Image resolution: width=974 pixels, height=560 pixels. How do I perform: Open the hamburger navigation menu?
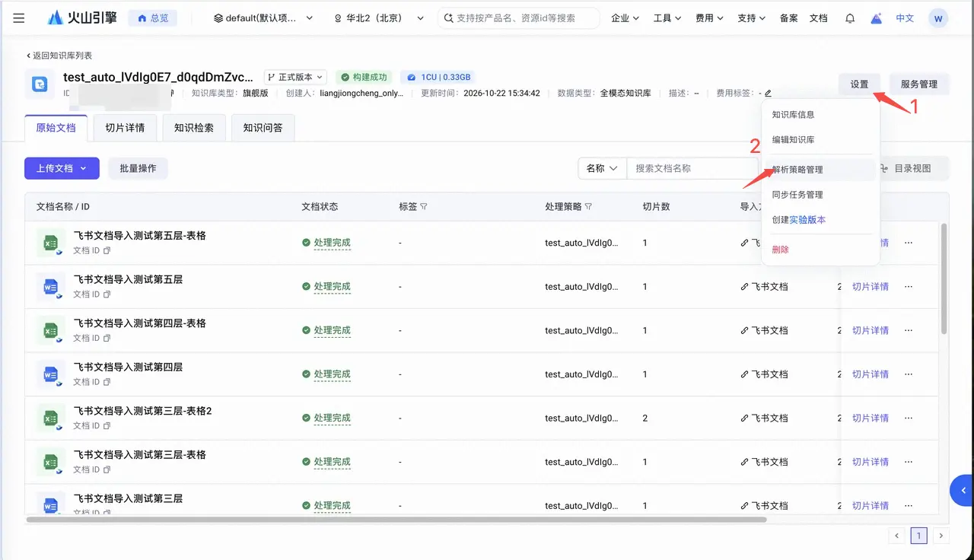[19, 18]
